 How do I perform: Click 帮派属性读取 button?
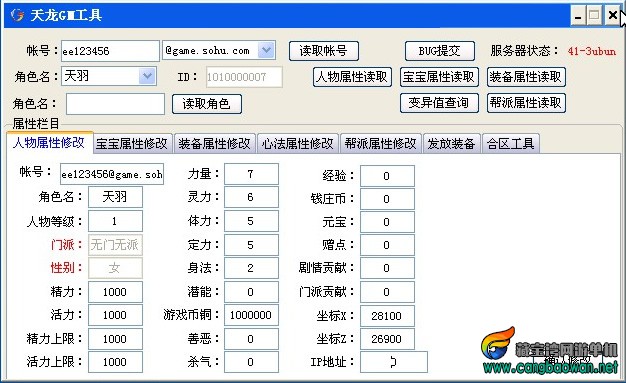tap(526, 103)
